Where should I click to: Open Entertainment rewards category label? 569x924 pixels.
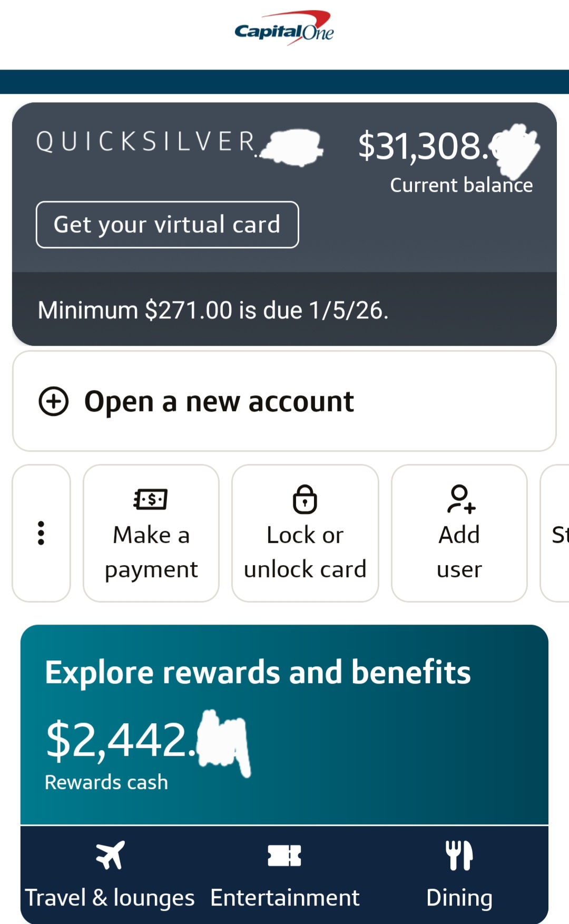(x=284, y=897)
